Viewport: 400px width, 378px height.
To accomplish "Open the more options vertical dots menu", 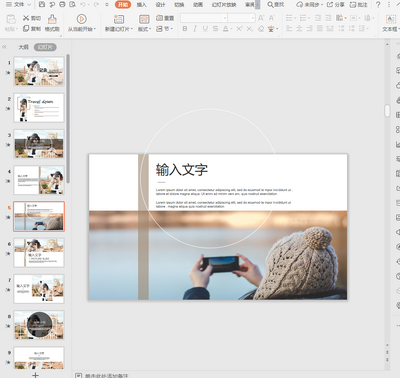I will tap(388, 4).
